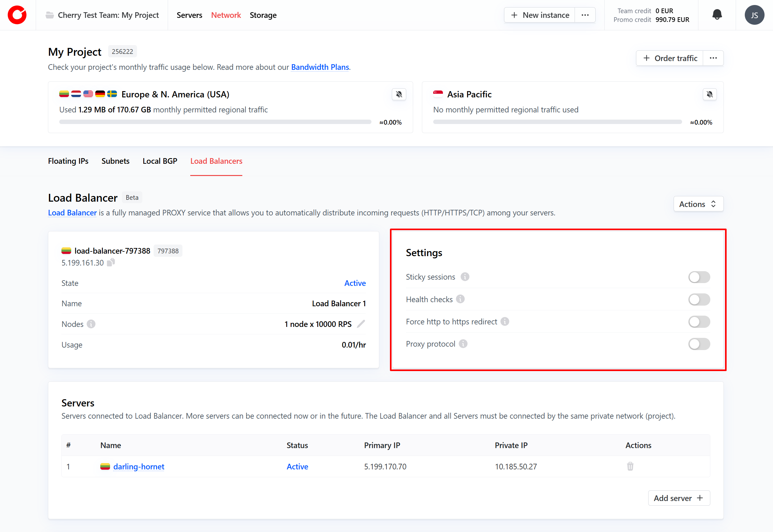Open the Bandwidth Plans link
Viewport: 773px width, 532px height.
click(320, 67)
